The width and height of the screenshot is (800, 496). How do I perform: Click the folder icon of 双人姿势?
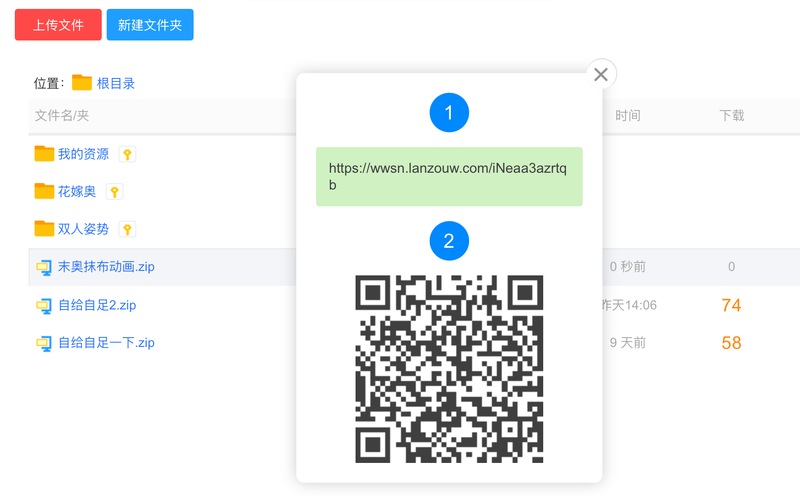[44, 228]
